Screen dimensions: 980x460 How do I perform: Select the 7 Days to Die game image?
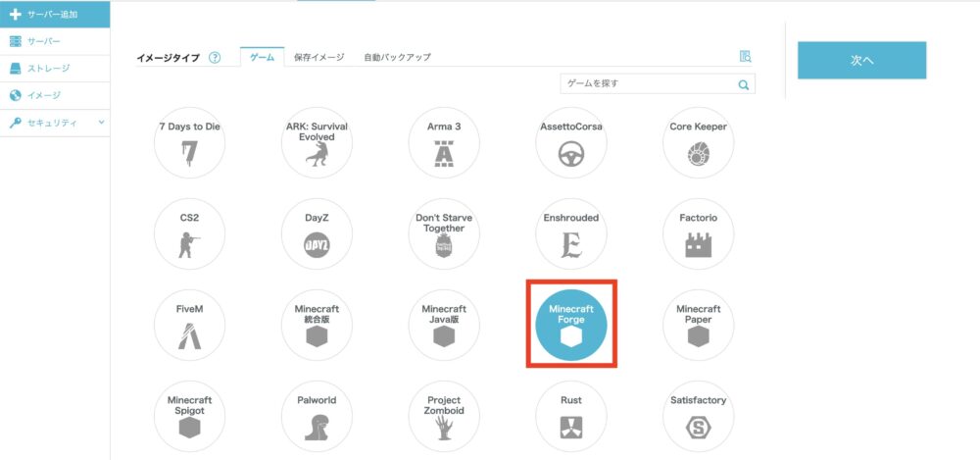click(189, 142)
